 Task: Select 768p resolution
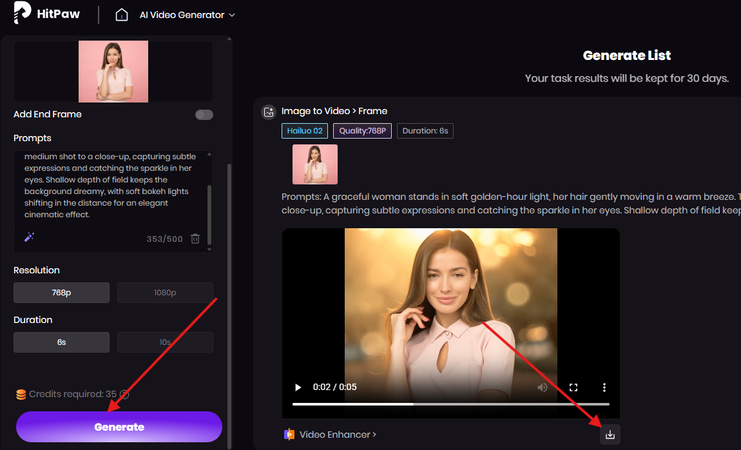pyautogui.click(x=61, y=293)
